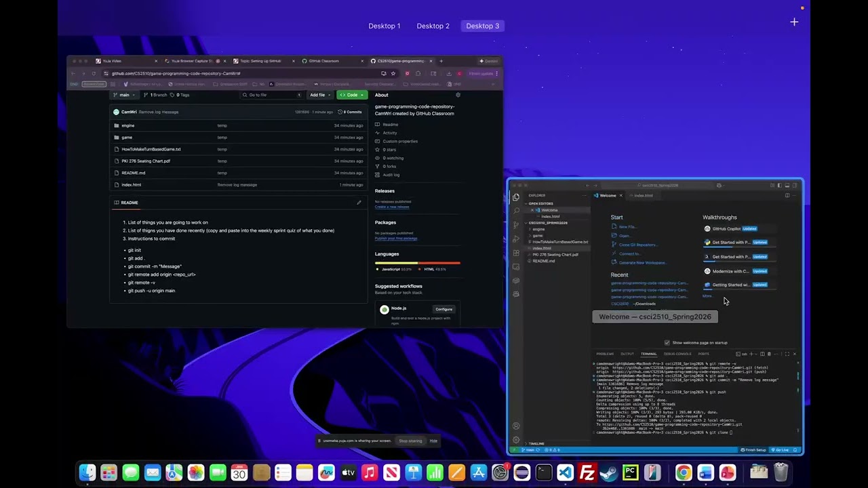Click the Audit log link in GitHub About
This screenshot has height=488, width=868.
pos(391,175)
